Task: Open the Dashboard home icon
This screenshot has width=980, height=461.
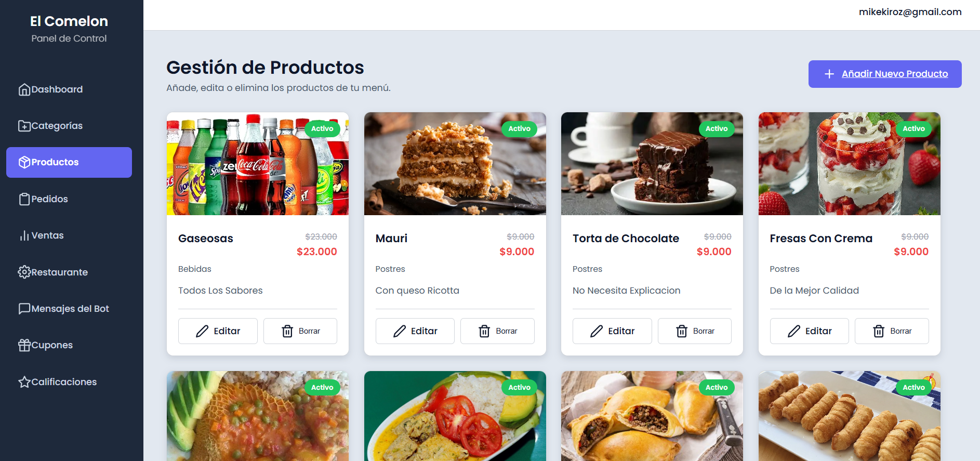Action: coord(24,89)
